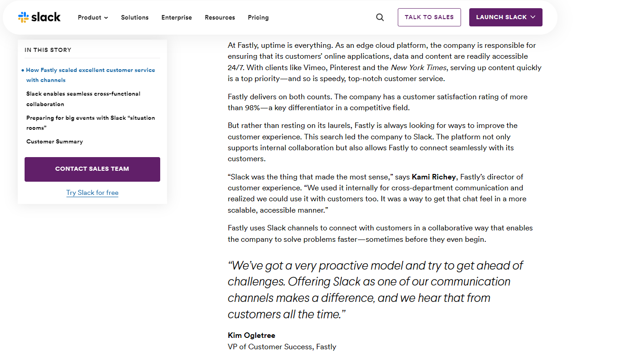Open the search magnifier icon
This screenshot has height=357, width=644.
pos(380,17)
